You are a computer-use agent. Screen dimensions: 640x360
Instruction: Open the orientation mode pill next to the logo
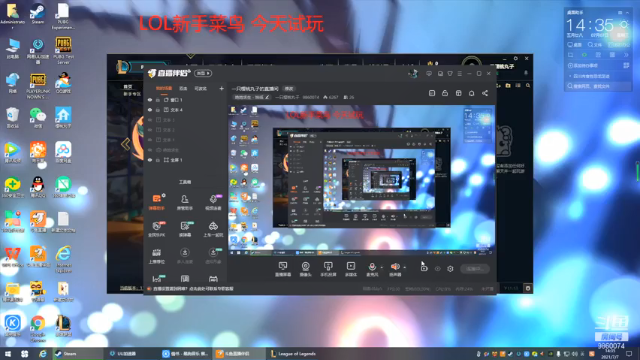pos(203,73)
